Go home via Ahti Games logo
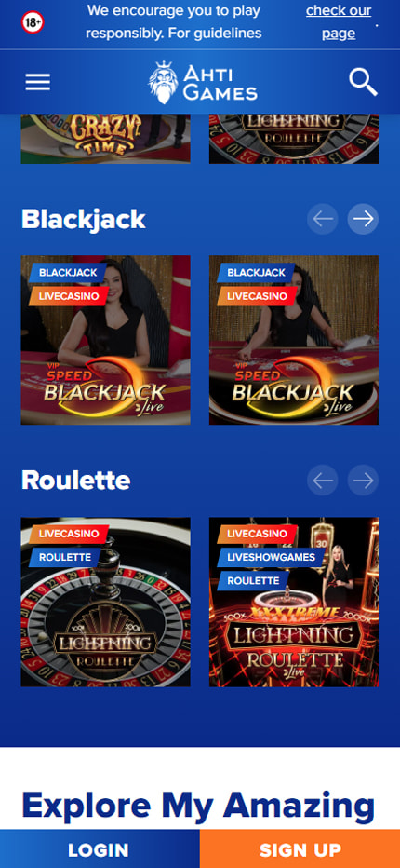Screen dimensions: 400x868 pyautogui.click(x=203, y=83)
